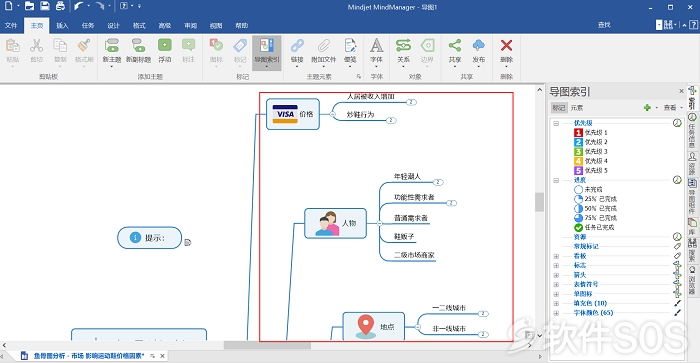
Task: Collapse the 价格 topic branch
Action: [333, 114]
